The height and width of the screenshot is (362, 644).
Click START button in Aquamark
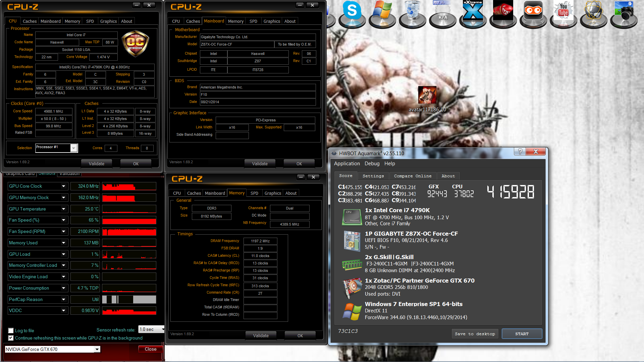pyautogui.click(x=522, y=334)
